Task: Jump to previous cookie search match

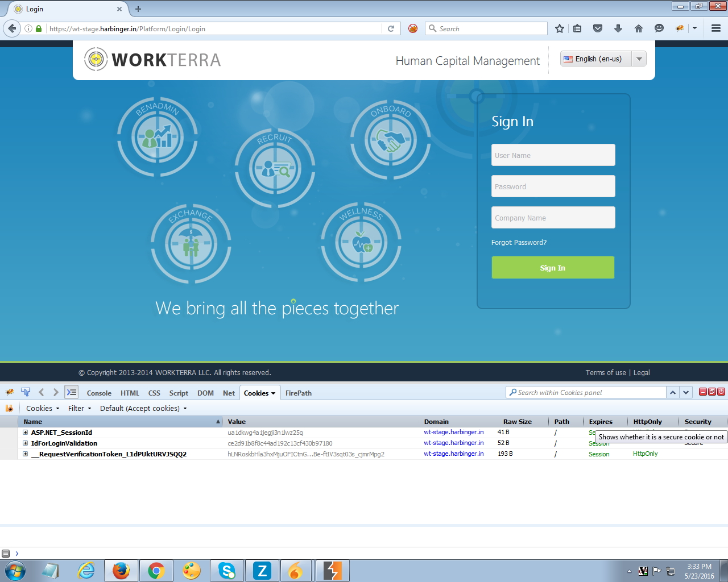Action: click(673, 392)
